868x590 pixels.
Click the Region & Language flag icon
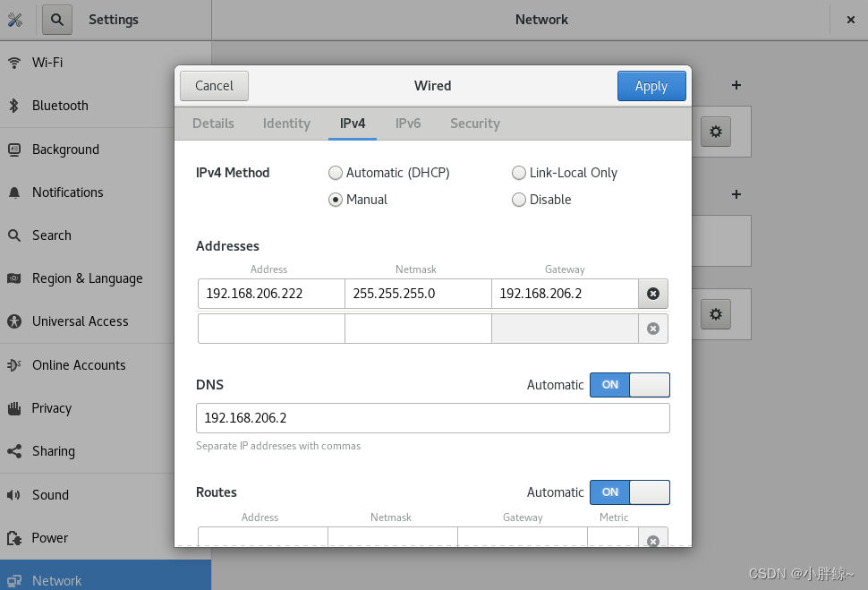[14, 278]
